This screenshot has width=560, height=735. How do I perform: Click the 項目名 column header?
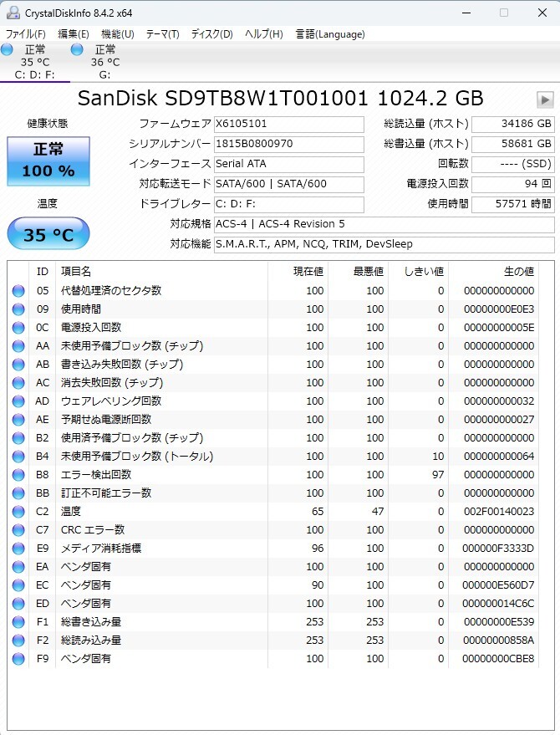point(161,272)
